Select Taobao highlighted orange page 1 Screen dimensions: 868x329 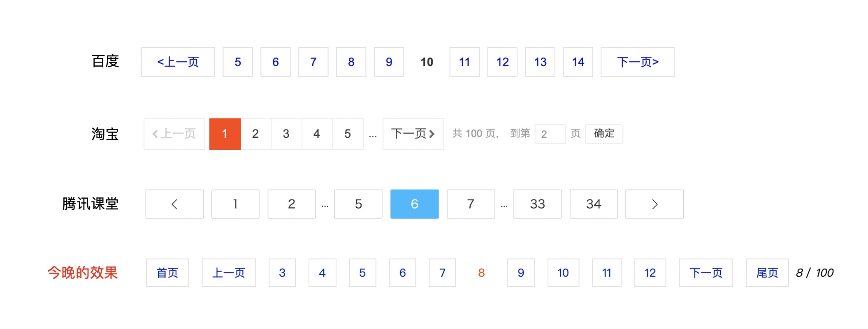click(225, 134)
